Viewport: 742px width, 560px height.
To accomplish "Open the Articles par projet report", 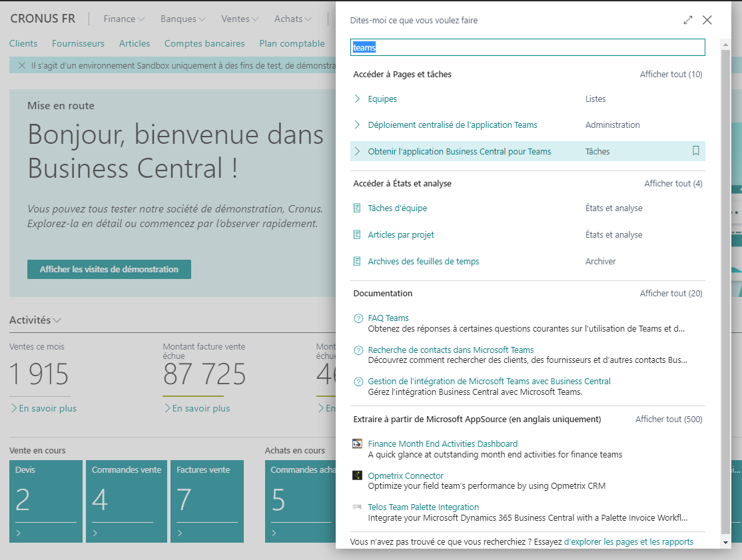I will coord(401,234).
